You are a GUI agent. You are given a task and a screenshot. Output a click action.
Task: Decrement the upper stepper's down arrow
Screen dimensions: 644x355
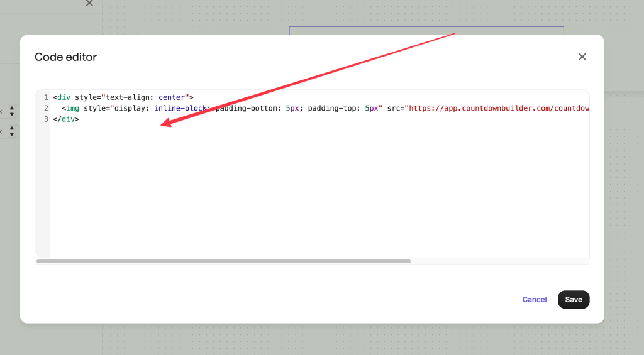(x=11, y=114)
